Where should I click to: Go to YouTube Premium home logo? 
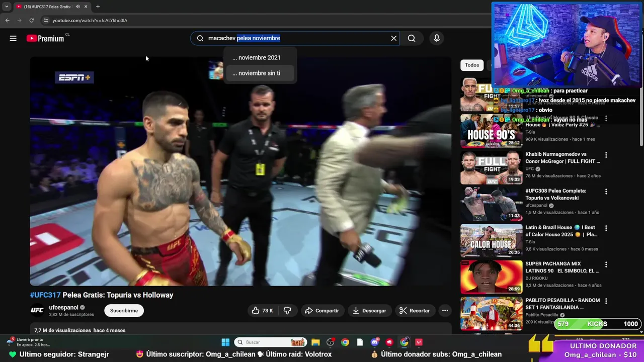click(x=45, y=38)
